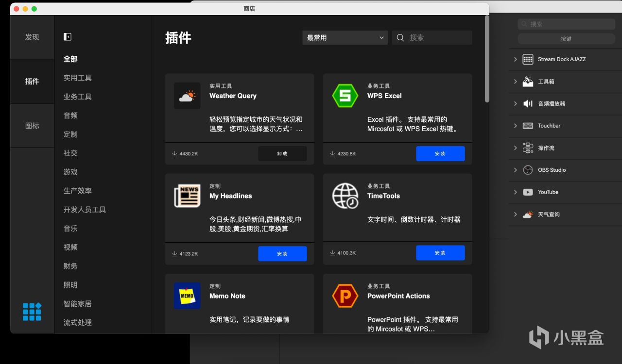
Task: Switch to the 插件 tab
Action: 32,82
